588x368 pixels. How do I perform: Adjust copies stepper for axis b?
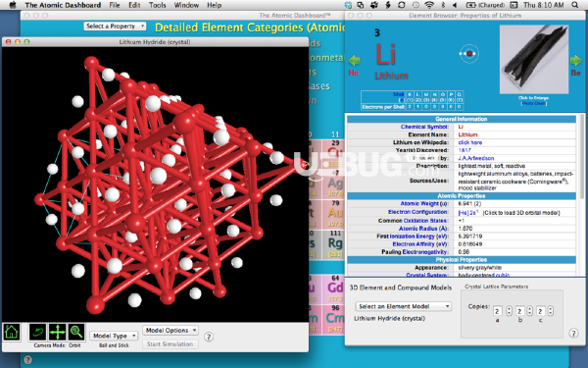(529, 311)
